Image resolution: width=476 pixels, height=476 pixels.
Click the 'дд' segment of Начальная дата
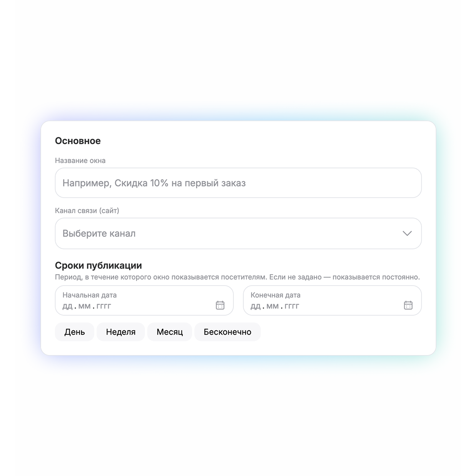coord(67,306)
